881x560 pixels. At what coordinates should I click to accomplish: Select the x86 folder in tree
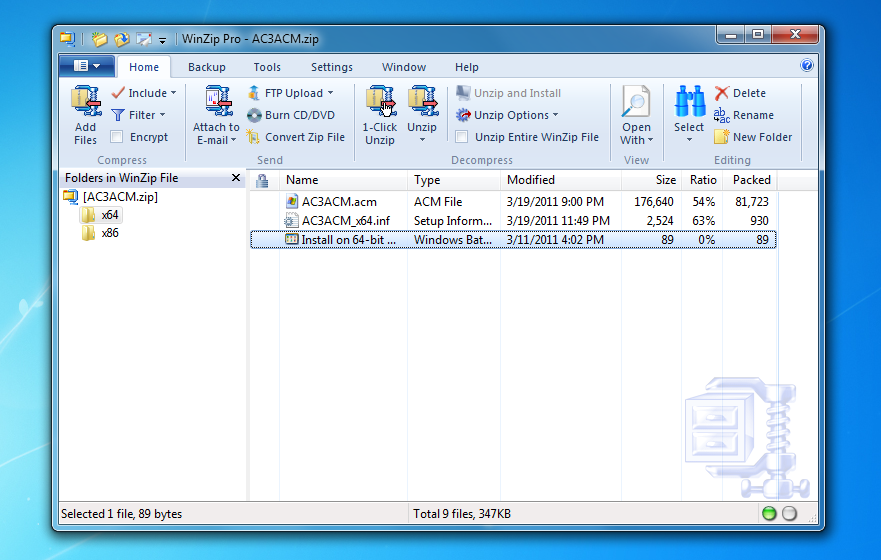pos(102,233)
